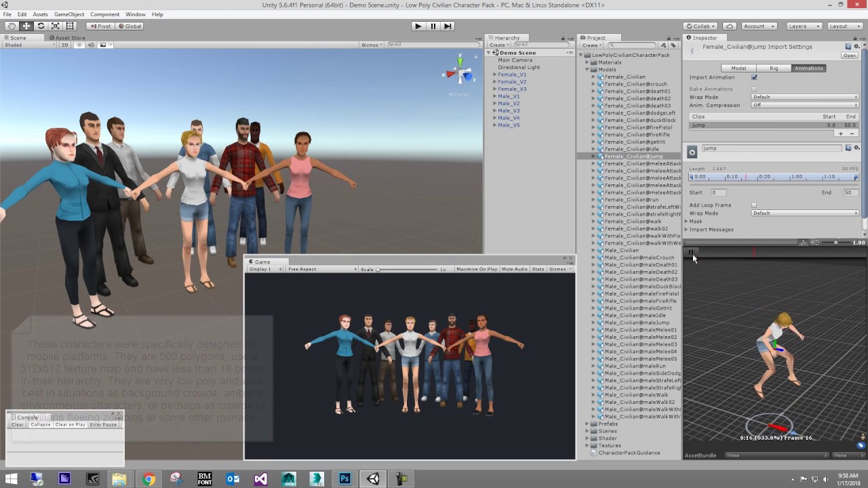Screen dimensions: 868x488
Task: Click the animation clip timeline bar
Action: pos(774,177)
